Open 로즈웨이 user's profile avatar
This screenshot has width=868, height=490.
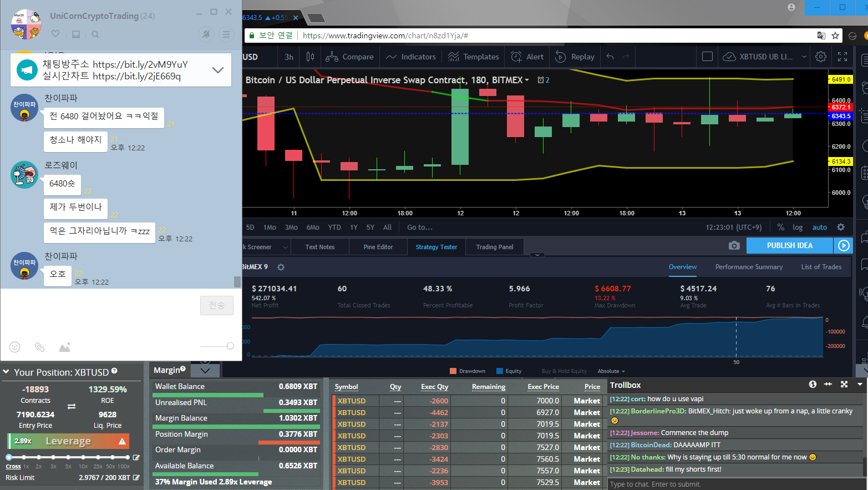(24, 174)
